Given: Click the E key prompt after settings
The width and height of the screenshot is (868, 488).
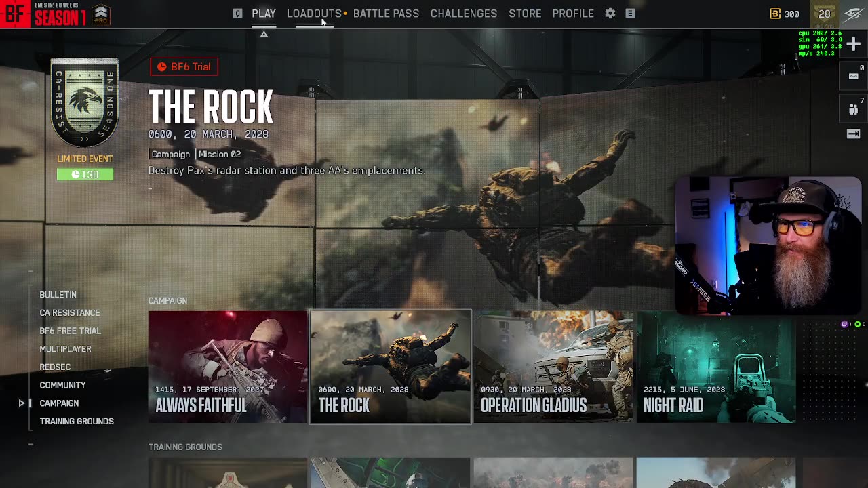Looking at the screenshot, I should (630, 14).
